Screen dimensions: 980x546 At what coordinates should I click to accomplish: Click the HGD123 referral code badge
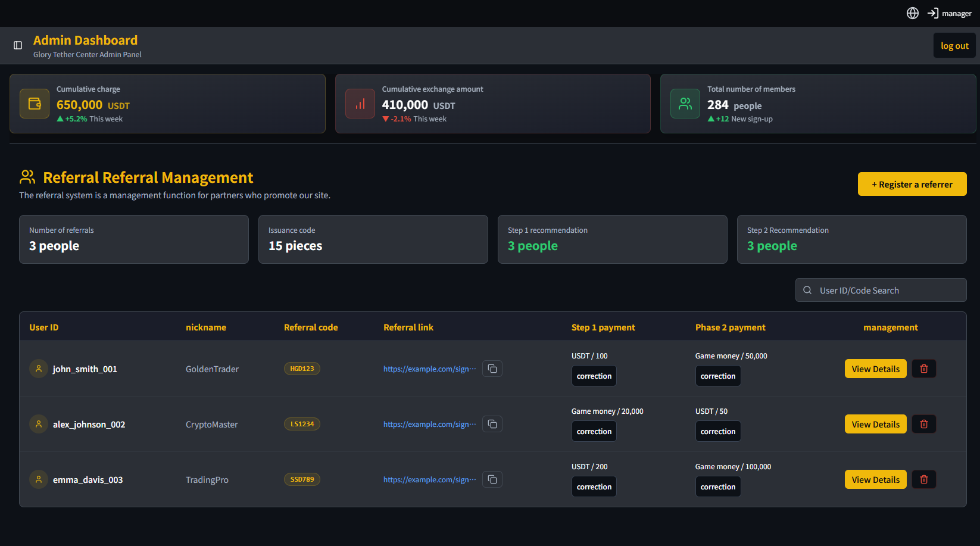(x=302, y=369)
